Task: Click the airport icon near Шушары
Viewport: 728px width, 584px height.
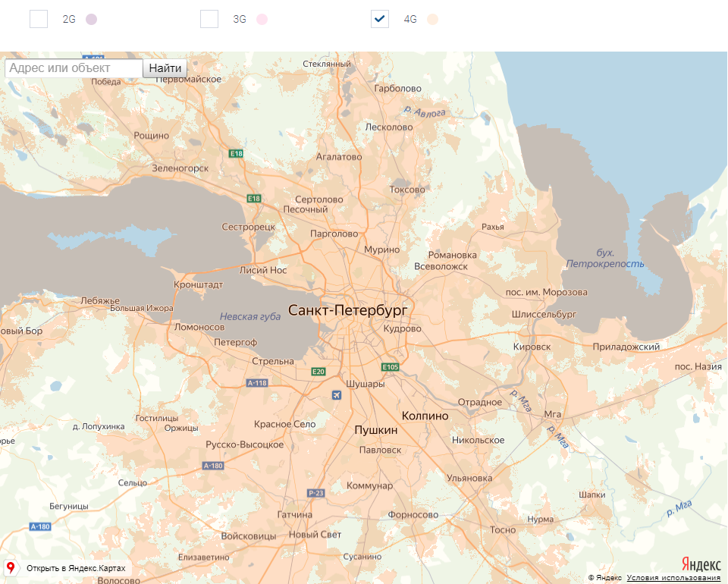Action: (x=337, y=395)
